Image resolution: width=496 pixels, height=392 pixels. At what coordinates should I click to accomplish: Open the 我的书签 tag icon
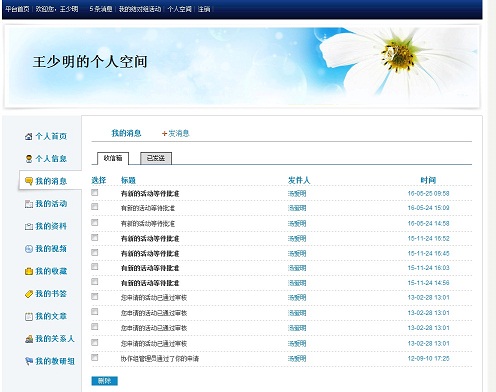[29, 294]
